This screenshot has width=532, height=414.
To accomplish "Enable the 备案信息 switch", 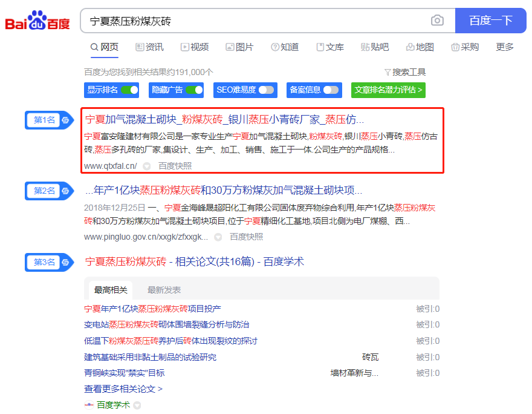I will click(x=331, y=90).
